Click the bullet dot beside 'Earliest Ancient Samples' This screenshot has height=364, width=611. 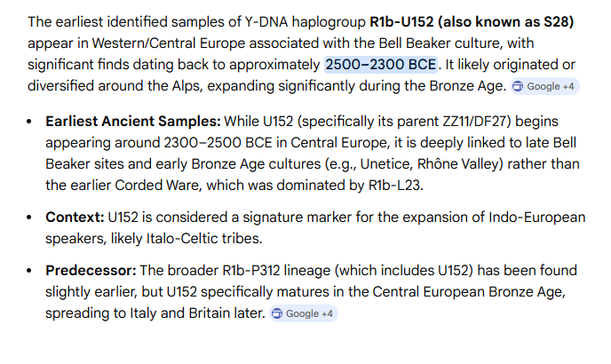click(31, 121)
